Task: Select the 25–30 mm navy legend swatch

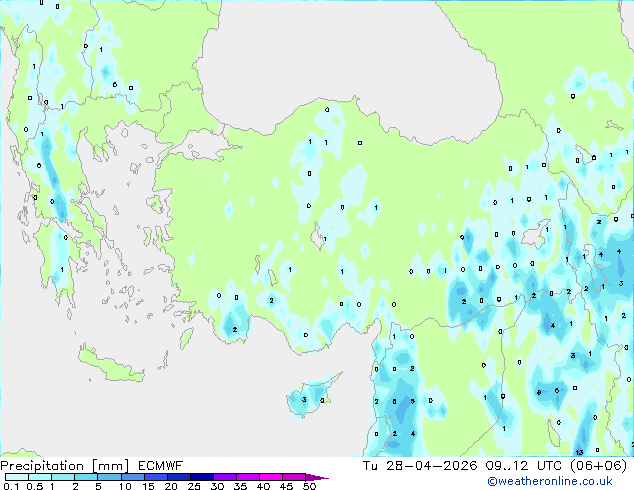Action: (202, 477)
